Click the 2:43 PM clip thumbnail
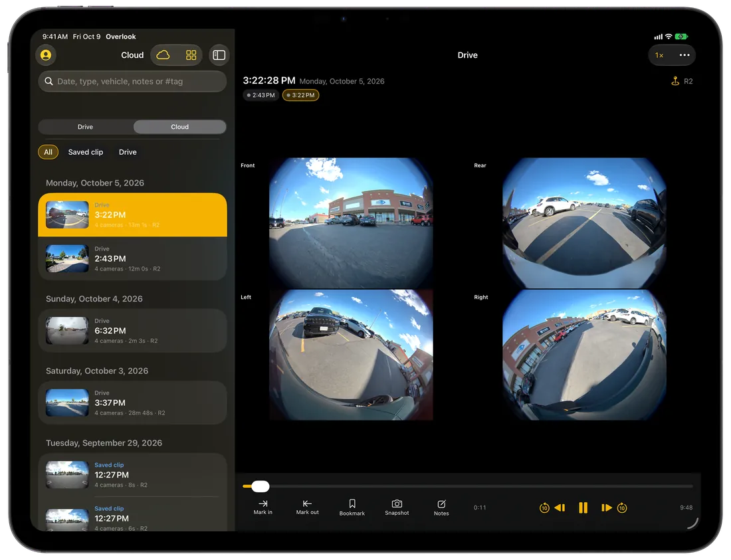Screen dimensions: 731x560 (x=67, y=258)
